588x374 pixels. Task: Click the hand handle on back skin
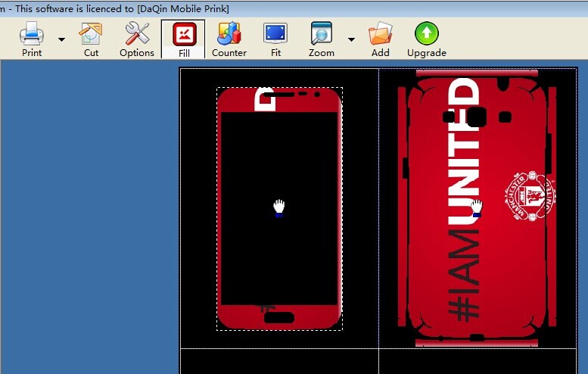tap(477, 207)
